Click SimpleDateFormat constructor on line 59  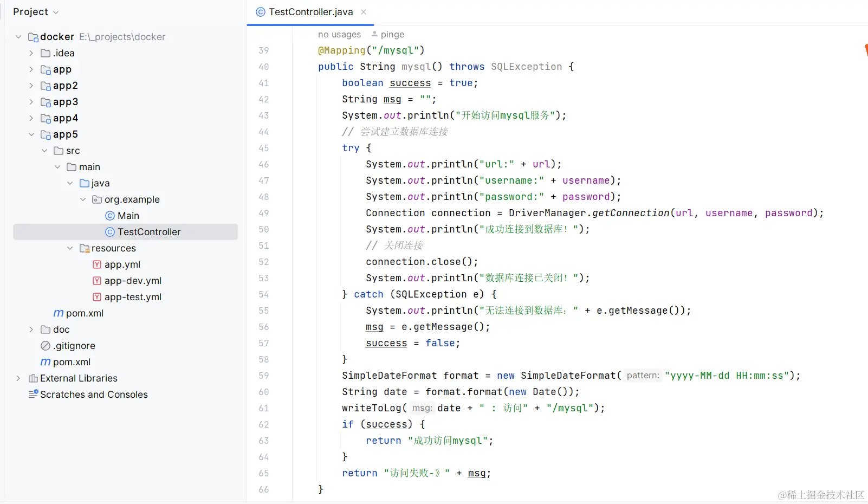point(568,376)
